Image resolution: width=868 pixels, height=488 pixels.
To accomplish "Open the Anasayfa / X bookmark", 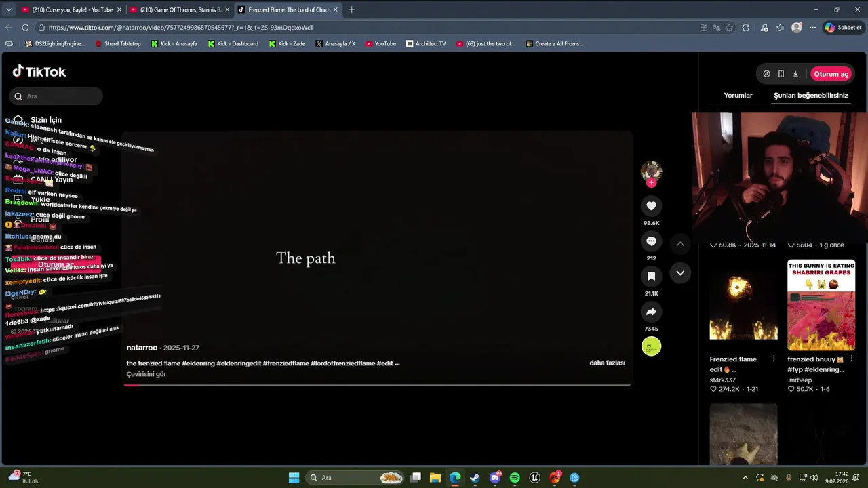I will 335,44.
